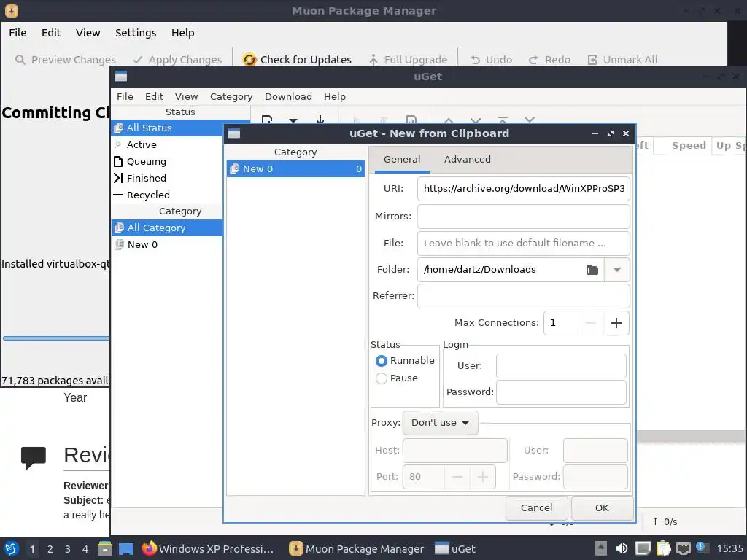Image resolution: width=747 pixels, height=560 pixels.
Task: Click Max Connections value field
Action: pyautogui.click(x=561, y=323)
